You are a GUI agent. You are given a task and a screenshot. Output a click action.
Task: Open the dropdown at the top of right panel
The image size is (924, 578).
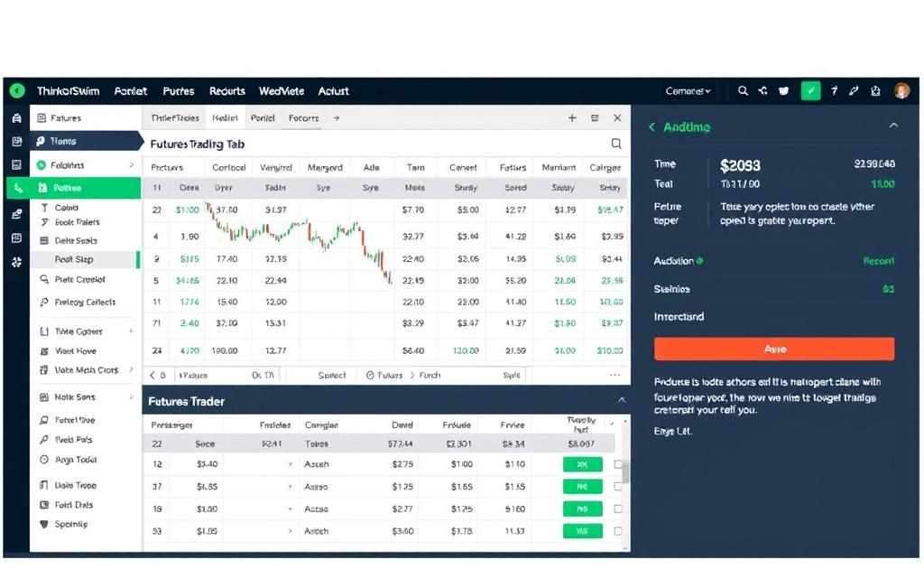point(688,90)
